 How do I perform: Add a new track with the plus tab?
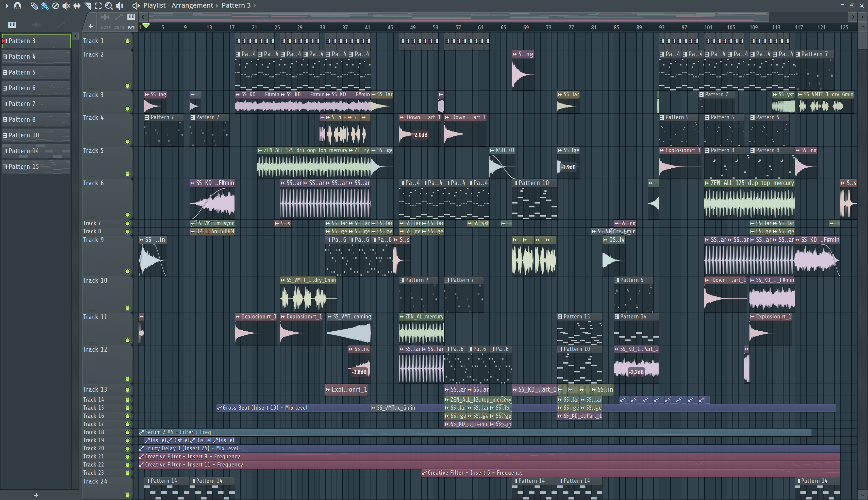(90, 26)
